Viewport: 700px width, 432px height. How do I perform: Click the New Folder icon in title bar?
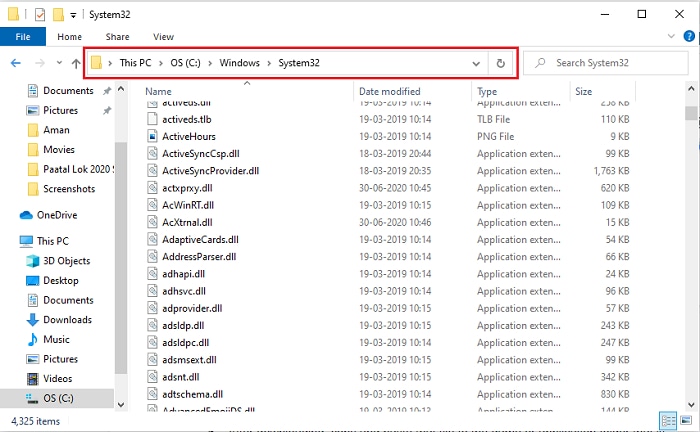58,15
